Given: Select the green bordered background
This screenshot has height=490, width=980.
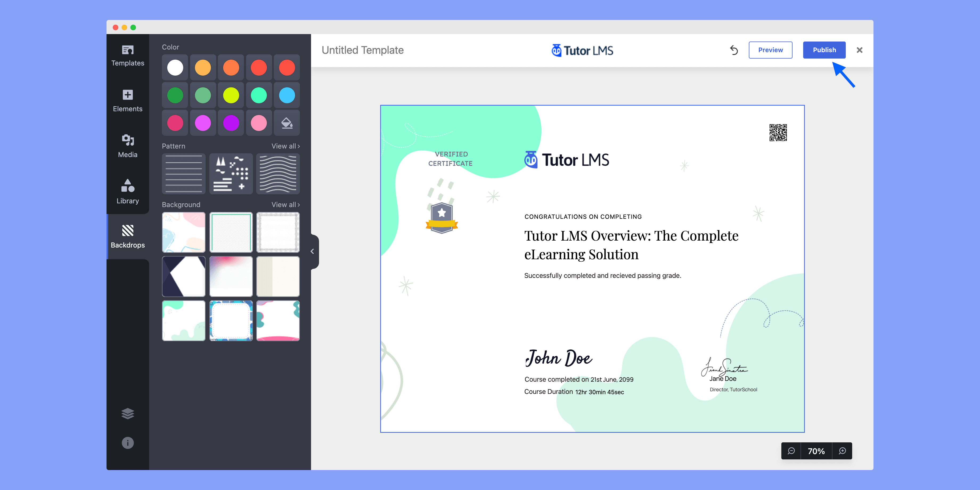Looking at the screenshot, I should coord(231,232).
